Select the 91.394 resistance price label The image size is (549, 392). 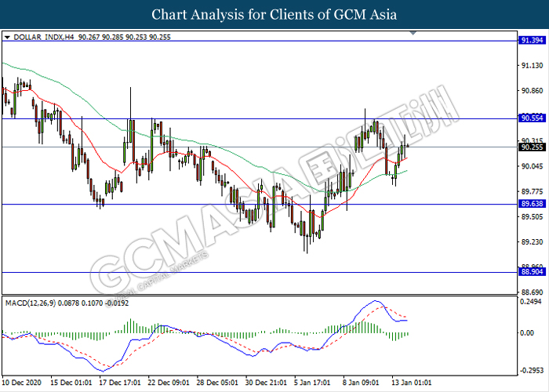tap(529, 40)
